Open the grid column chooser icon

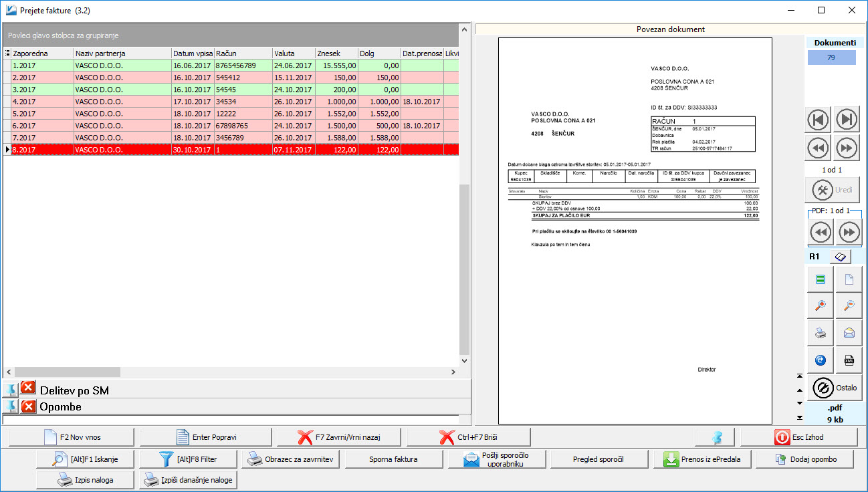coord(7,53)
